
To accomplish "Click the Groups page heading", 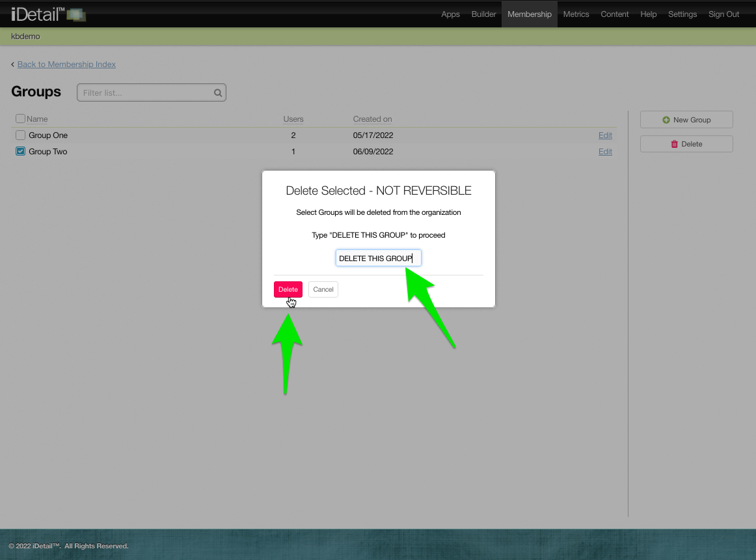I will [x=36, y=92].
